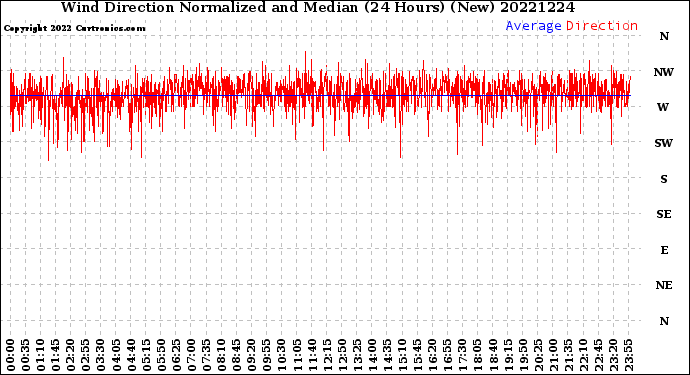Click the '04:05' time axis label
690x375 pixels.
click(x=116, y=356)
